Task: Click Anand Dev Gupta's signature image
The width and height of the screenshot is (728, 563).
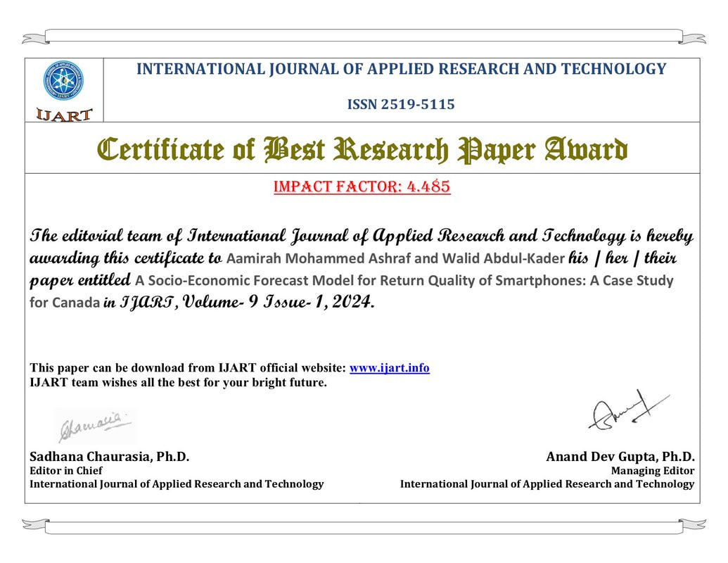Action: pos(629,410)
